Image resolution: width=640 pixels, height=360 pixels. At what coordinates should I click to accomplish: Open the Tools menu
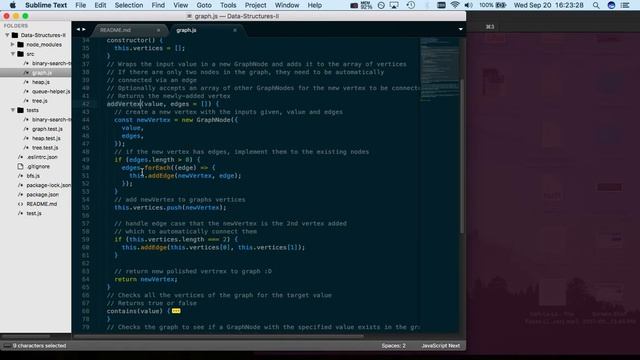pyautogui.click(x=228, y=5)
